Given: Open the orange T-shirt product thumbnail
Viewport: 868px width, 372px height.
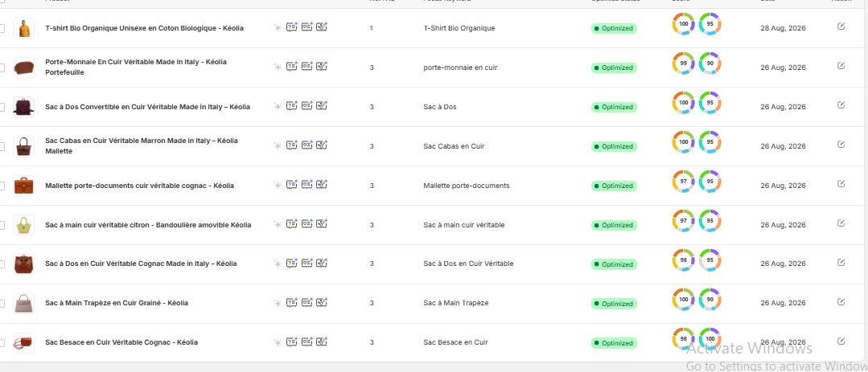Looking at the screenshot, I should (24, 28).
